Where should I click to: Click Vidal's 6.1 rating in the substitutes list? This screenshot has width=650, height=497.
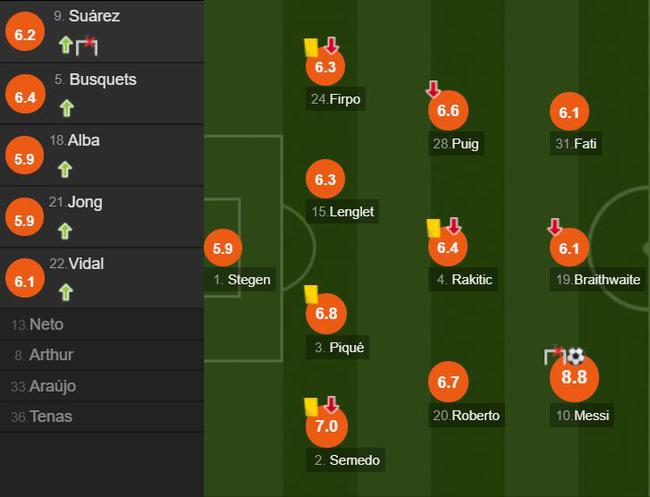[25, 281]
